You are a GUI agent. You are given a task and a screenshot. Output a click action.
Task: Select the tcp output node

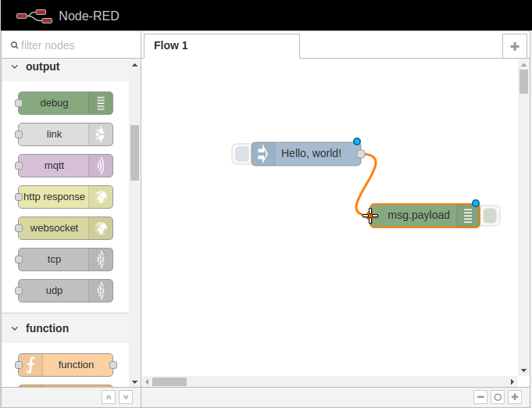[66, 259]
